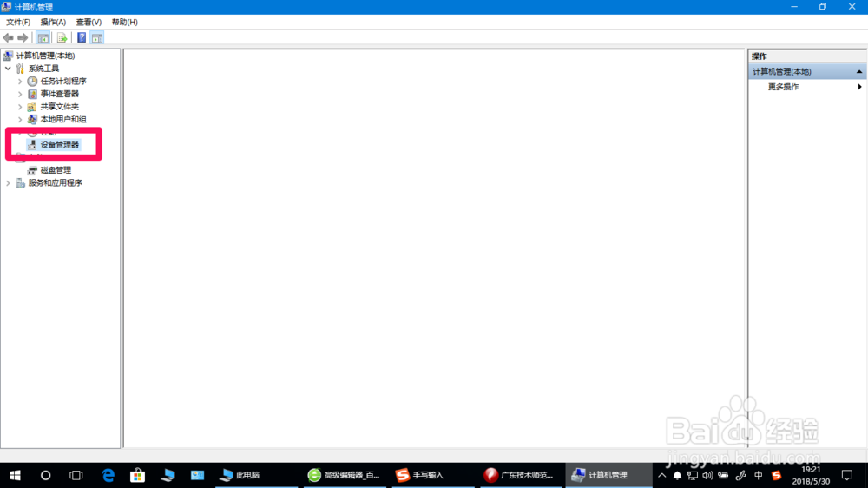Launch Microsoft Edge from the taskbar
The width and height of the screenshot is (868, 488).
(x=108, y=475)
